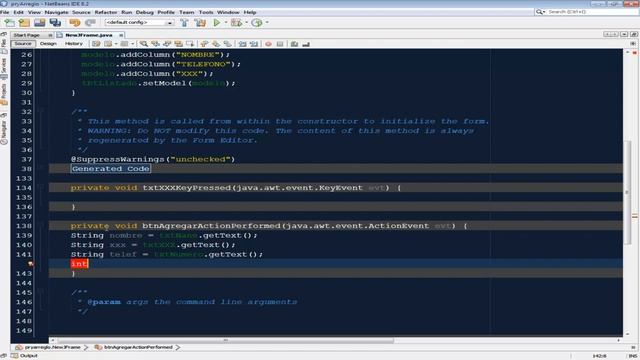Open the File menu
The width and height of the screenshot is (640, 360).
pyautogui.click(x=4, y=12)
